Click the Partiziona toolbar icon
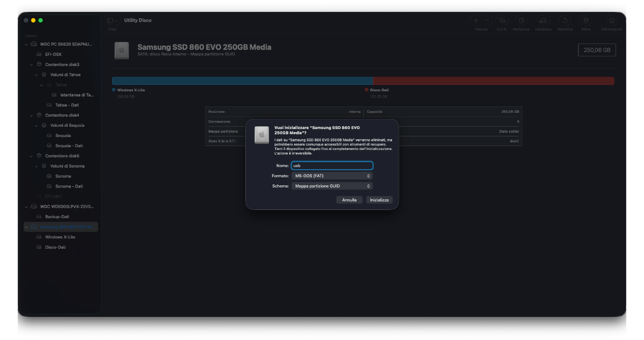 click(x=521, y=20)
